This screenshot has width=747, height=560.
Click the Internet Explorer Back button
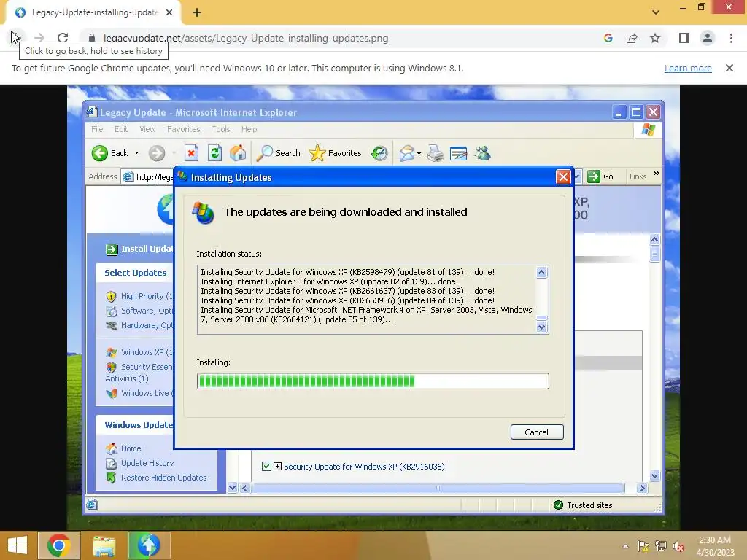[x=110, y=153]
